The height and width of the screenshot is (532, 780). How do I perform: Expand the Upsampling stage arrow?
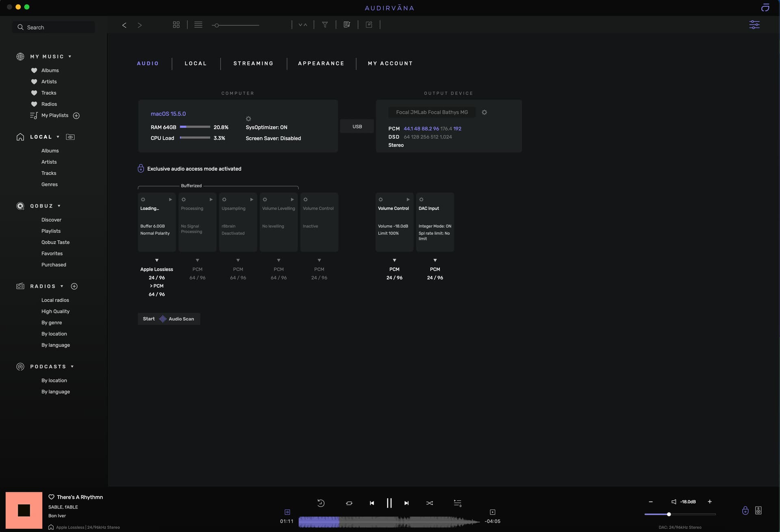tap(252, 200)
